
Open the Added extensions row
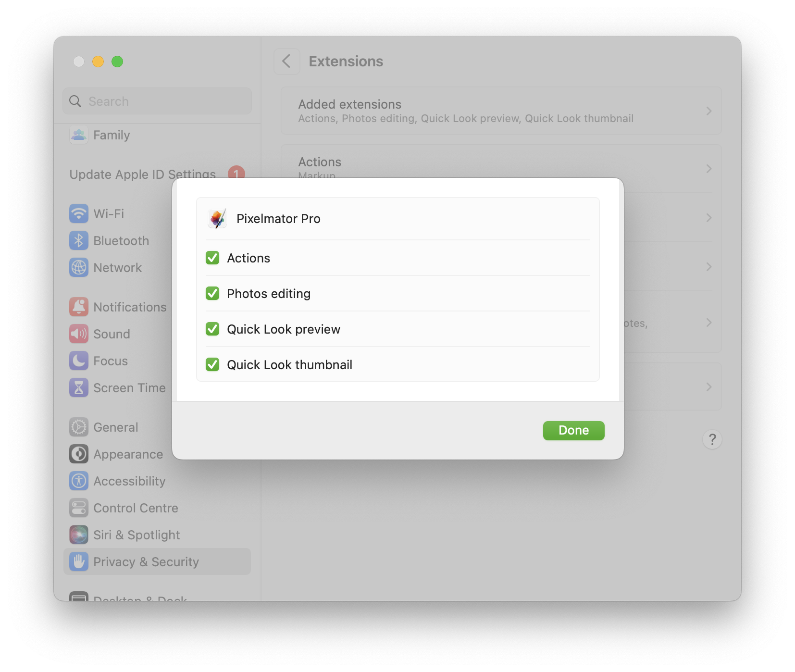click(x=501, y=111)
